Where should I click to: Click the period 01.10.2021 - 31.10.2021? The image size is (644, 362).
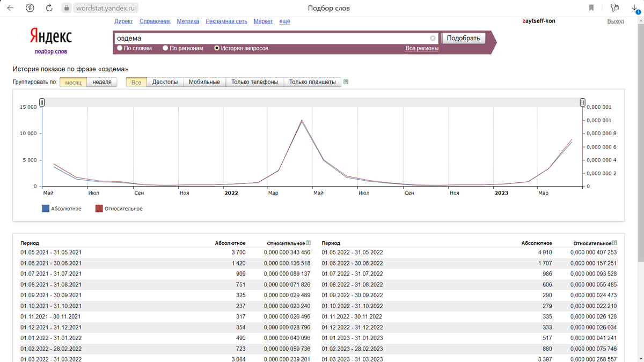[x=51, y=306]
